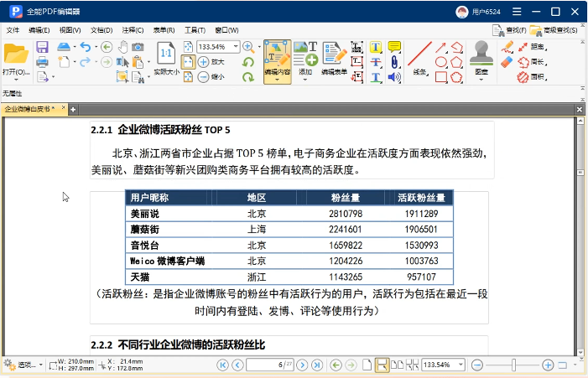Click the 放大 zoom in button
This screenshot has width=588, height=378.
pyautogui.click(x=211, y=62)
